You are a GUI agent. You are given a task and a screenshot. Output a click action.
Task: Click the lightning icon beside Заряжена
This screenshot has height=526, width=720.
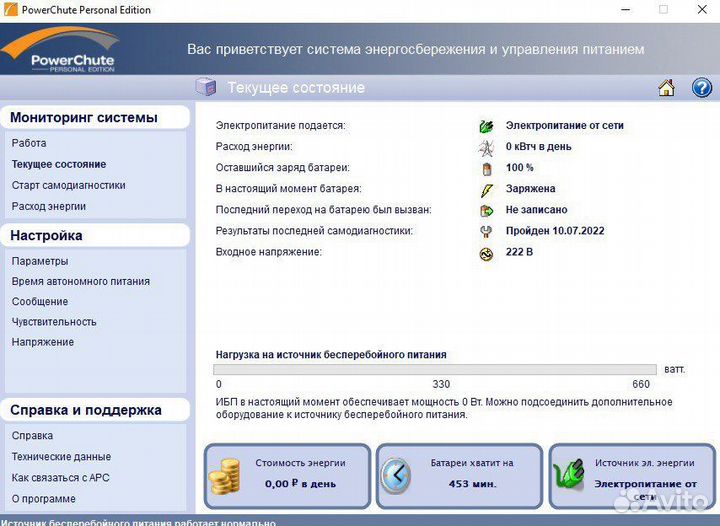click(486, 190)
